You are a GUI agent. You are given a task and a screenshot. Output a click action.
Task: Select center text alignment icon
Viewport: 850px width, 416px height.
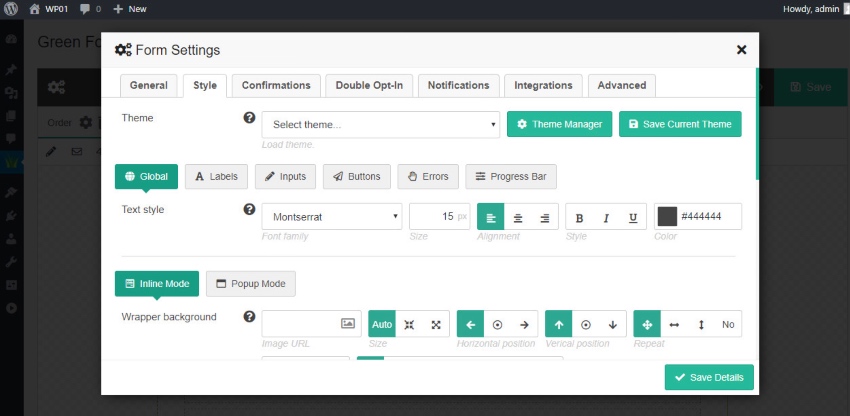pos(517,217)
